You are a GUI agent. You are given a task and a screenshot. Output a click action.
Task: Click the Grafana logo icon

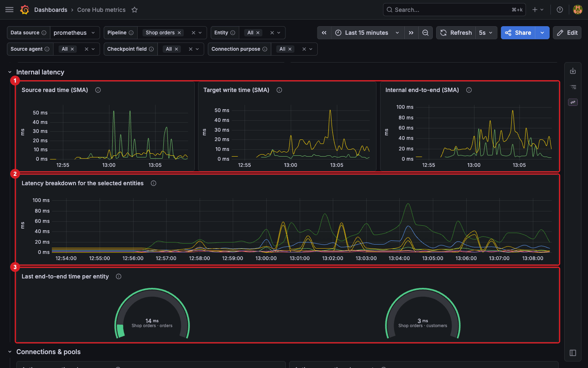(x=24, y=10)
